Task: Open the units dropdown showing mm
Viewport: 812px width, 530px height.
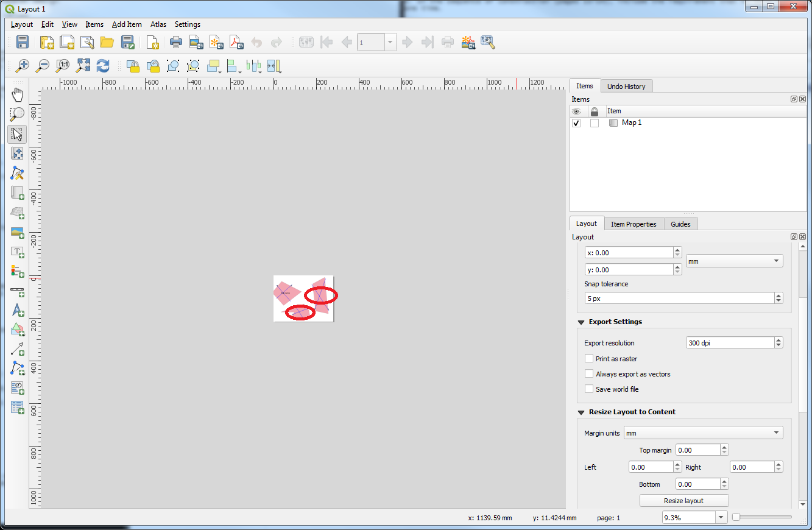Action: click(x=734, y=260)
